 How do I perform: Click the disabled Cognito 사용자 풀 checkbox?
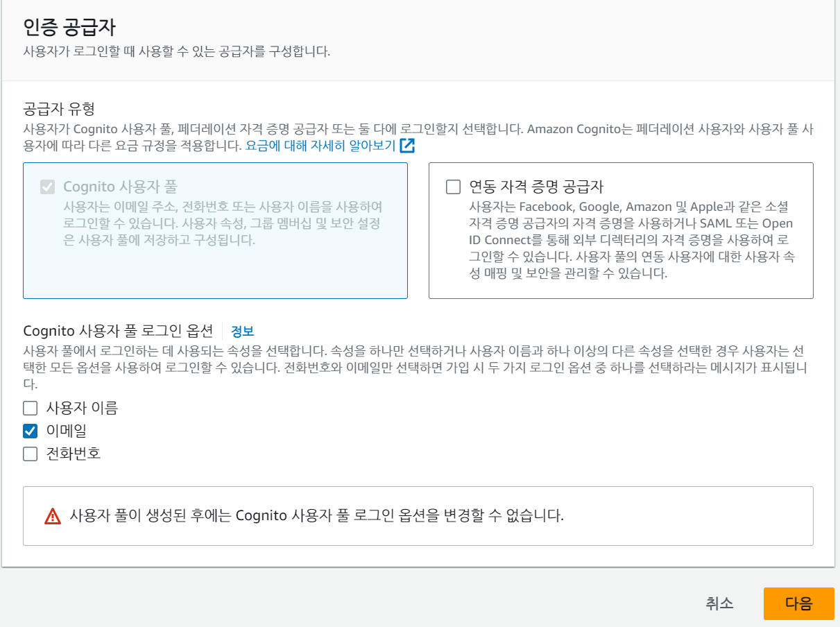(x=47, y=187)
